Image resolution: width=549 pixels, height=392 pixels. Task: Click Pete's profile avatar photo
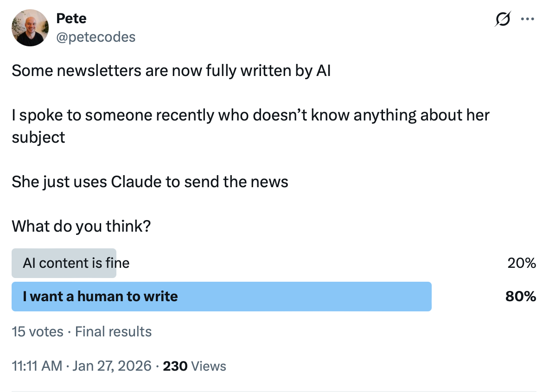pyautogui.click(x=30, y=28)
